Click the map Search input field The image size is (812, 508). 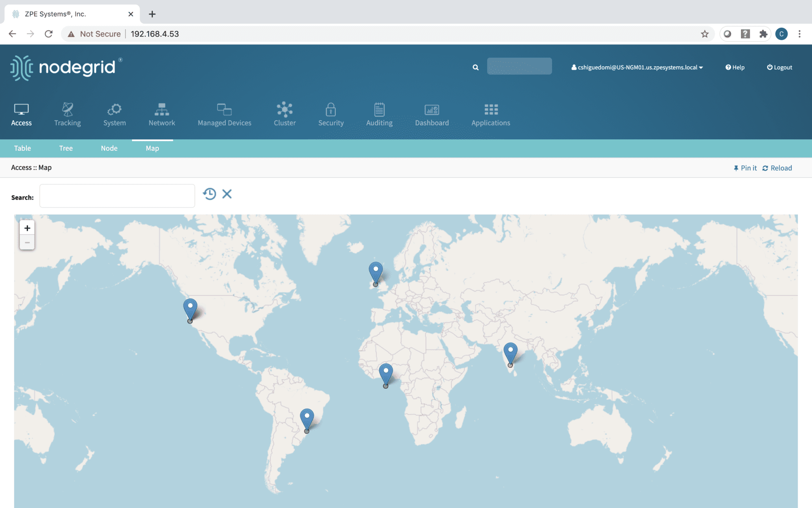[117, 196]
